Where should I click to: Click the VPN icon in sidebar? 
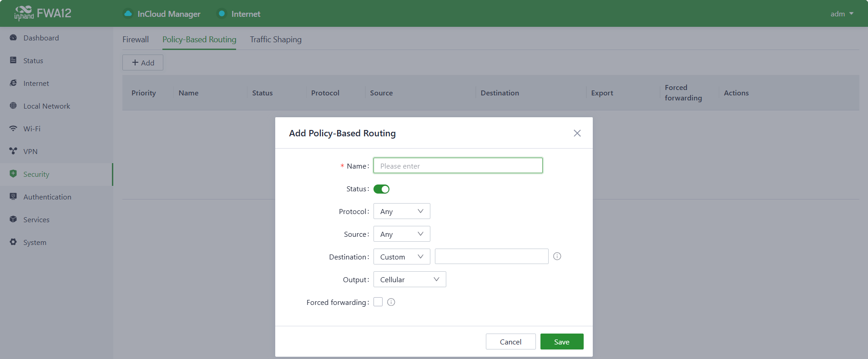[13, 151]
